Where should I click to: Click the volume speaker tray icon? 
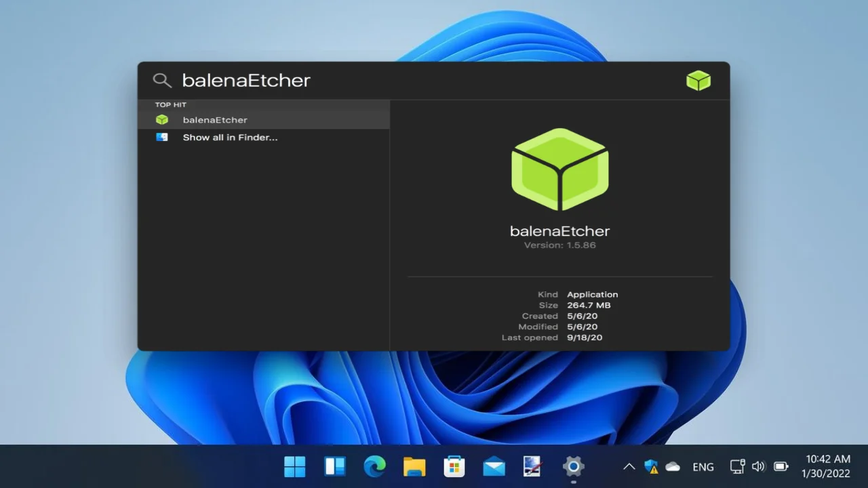[758, 466]
